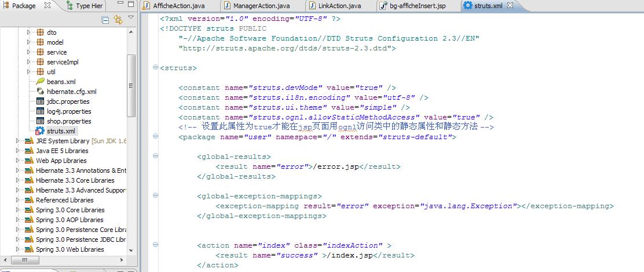
Task: Click the Web App Libraries icon
Action: pos(29,161)
